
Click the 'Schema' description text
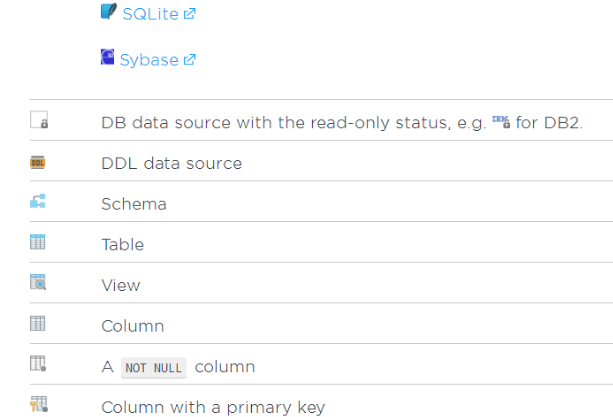[x=133, y=204]
